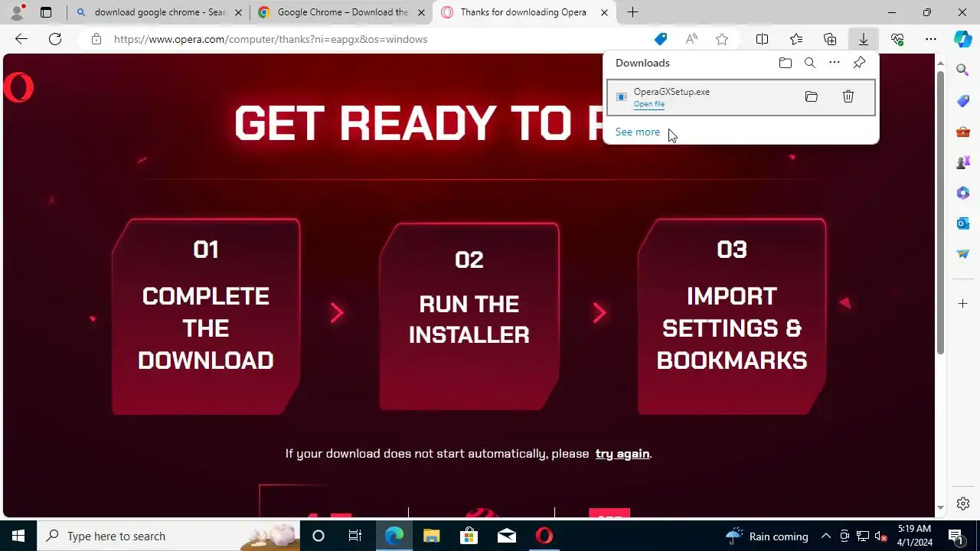Click the try again download link
980x551 pixels.
pos(622,454)
